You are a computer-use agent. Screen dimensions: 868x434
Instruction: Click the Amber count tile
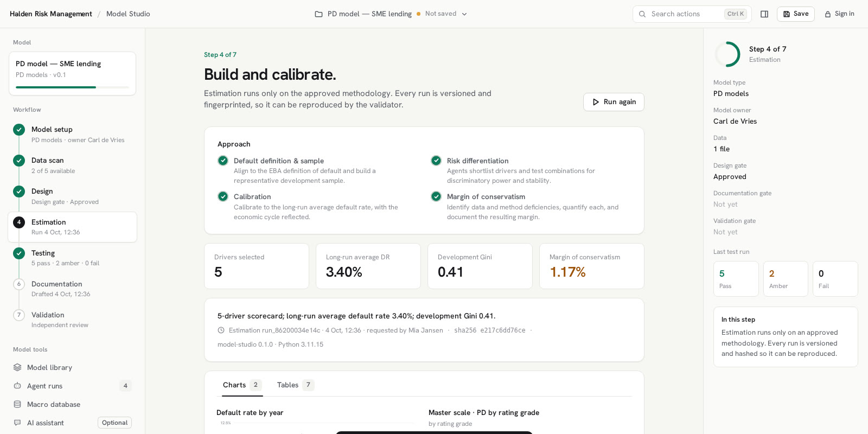click(786, 279)
